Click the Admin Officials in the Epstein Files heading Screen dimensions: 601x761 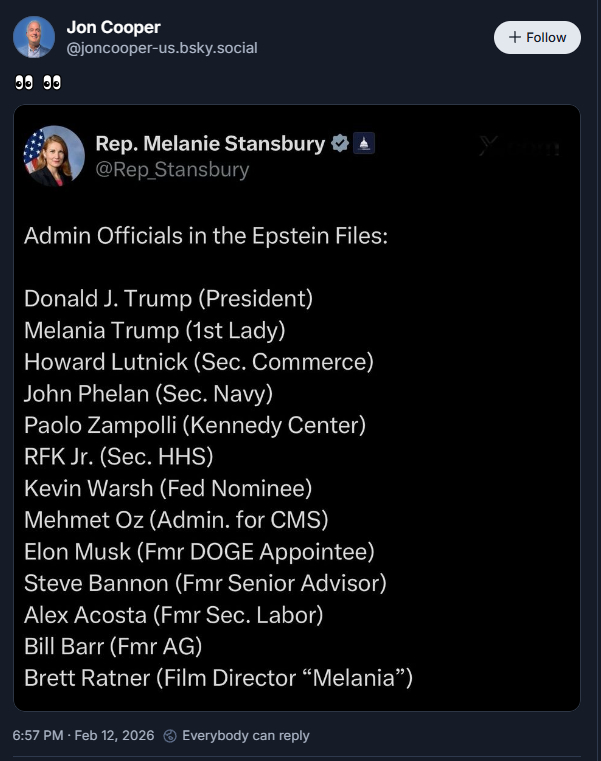coord(205,237)
